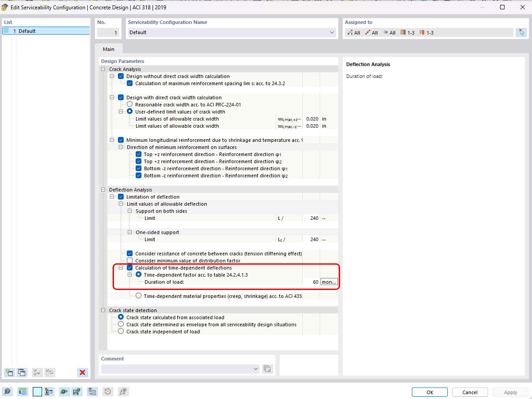Collapse the Crack Analysis section
This screenshot has height=399, width=532.
tap(103, 69)
